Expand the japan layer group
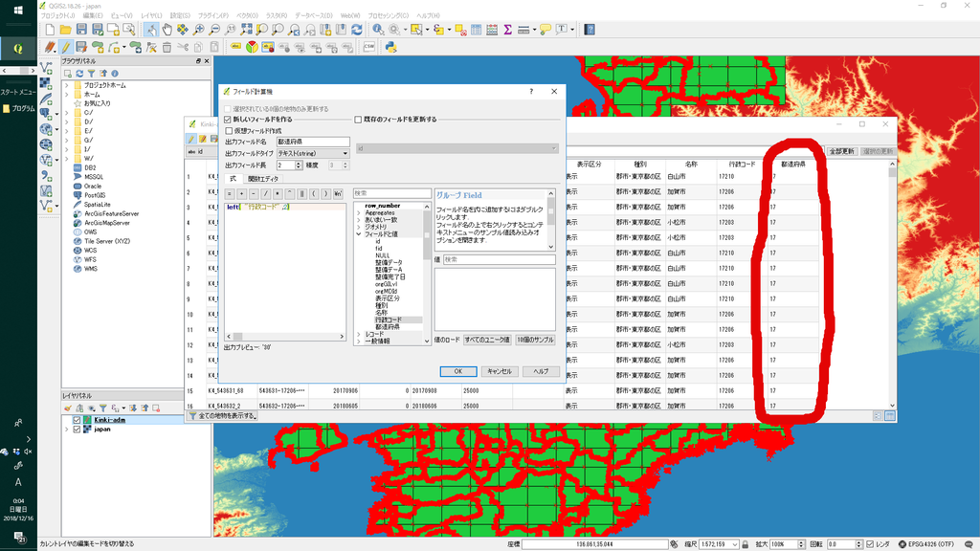Screen dimensions: 980x551 click(67, 430)
